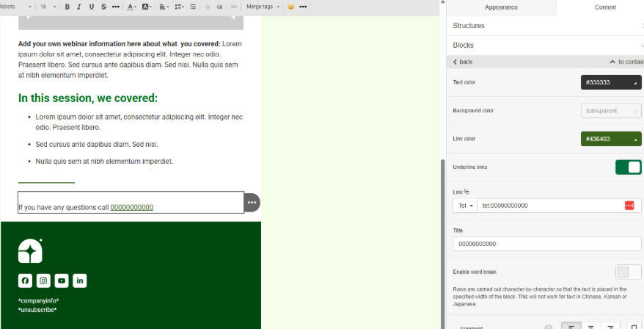Open the selected text block's options button

click(x=252, y=203)
